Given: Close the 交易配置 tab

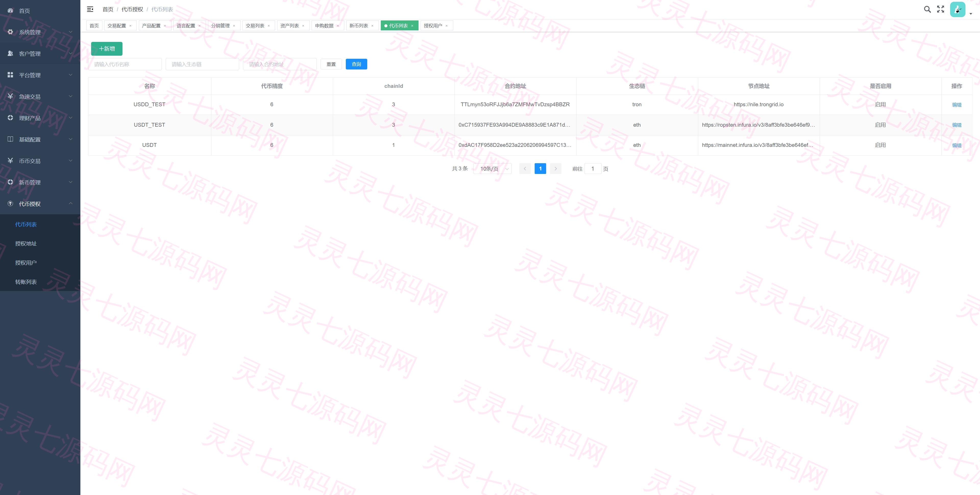Looking at the screenshot, I should pos(130,26).
